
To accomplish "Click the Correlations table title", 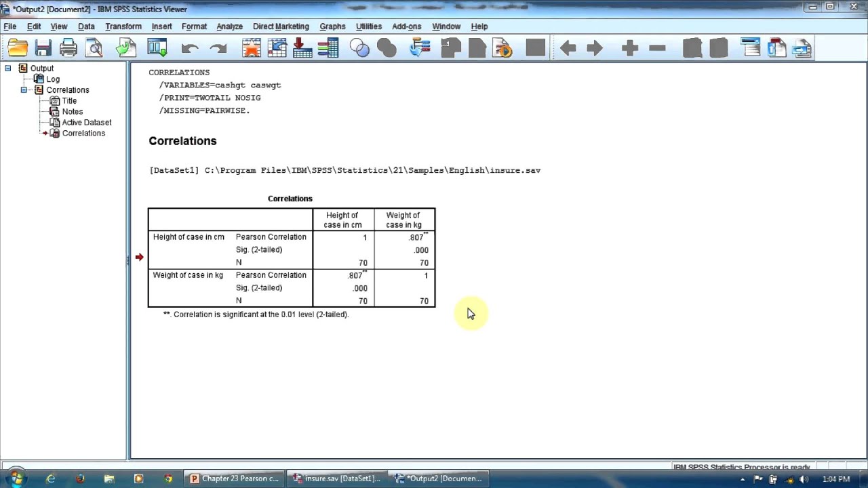I will [290, 199].
